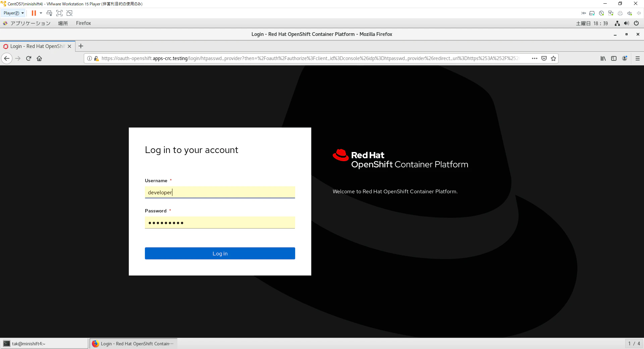
Task: Click the insecure connection padlock icon
Action: click(x=97, y=58)
